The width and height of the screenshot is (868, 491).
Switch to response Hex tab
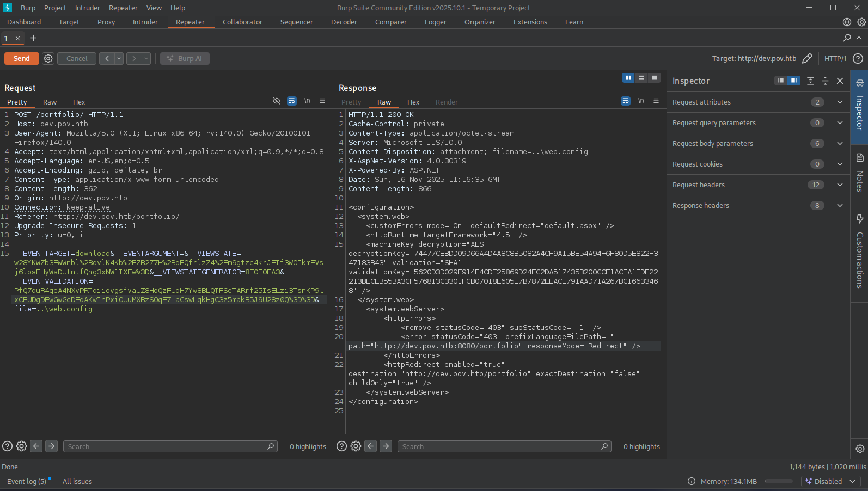(413, 102)
